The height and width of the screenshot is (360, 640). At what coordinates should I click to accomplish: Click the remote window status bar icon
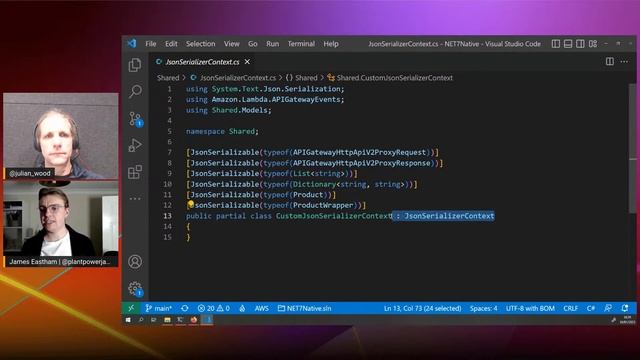click(x=131, y=308)
